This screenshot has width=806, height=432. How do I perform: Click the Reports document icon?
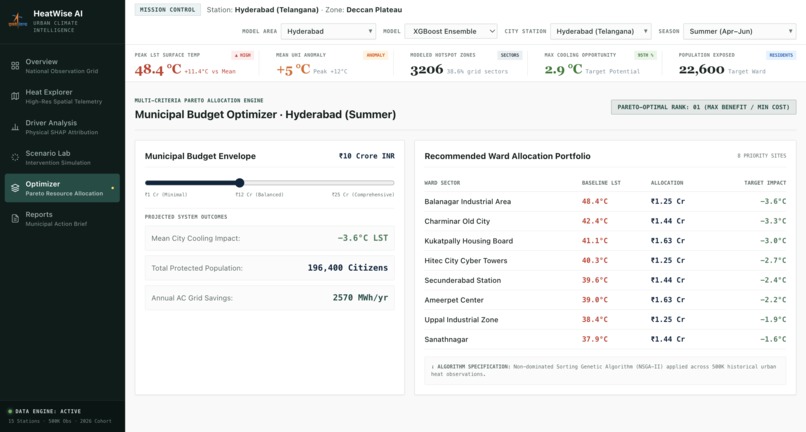click(15, 219)
